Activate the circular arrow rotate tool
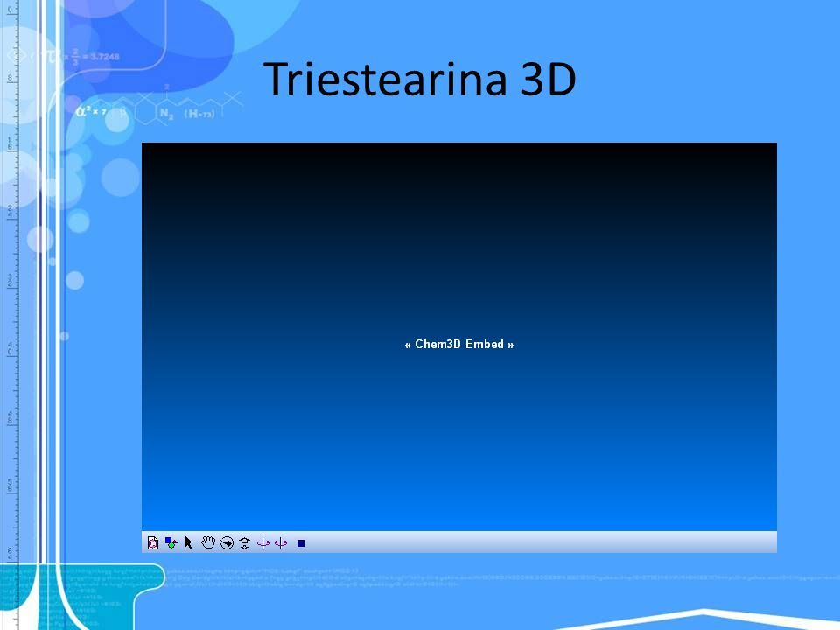Image resolution: width=840 pixels, height=630 pixels. [227, 543]
